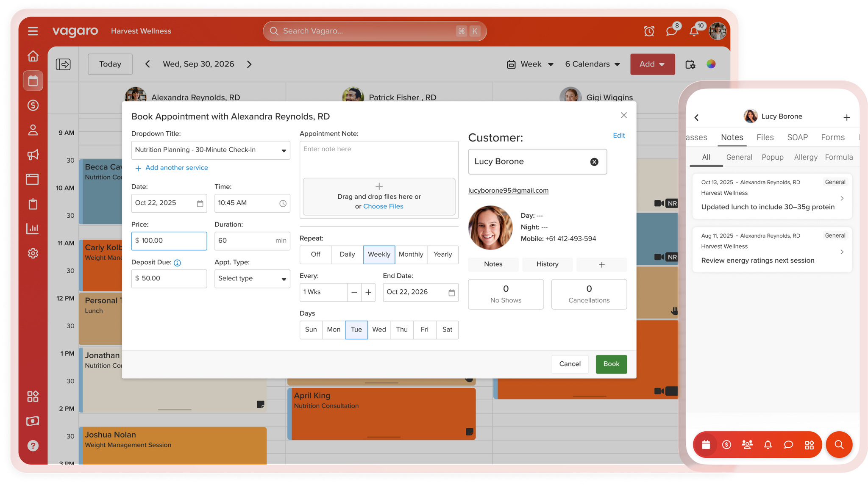This screenshot has width=868, height=485.
Task: Click the green Book button
Action: pos(611,364)
